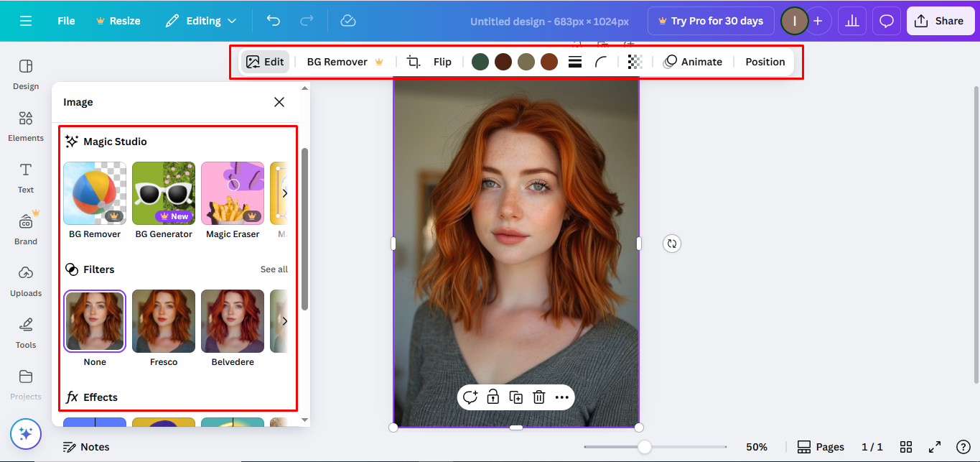Open the File menu
The height and width of the screenshot is (462, 980).
click(65, 21)
